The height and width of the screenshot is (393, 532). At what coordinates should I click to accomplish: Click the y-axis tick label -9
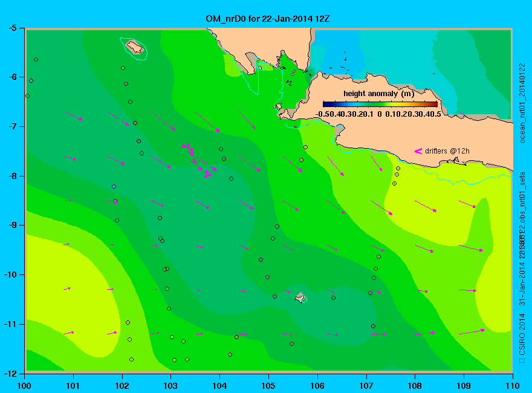tap(12, 225)
